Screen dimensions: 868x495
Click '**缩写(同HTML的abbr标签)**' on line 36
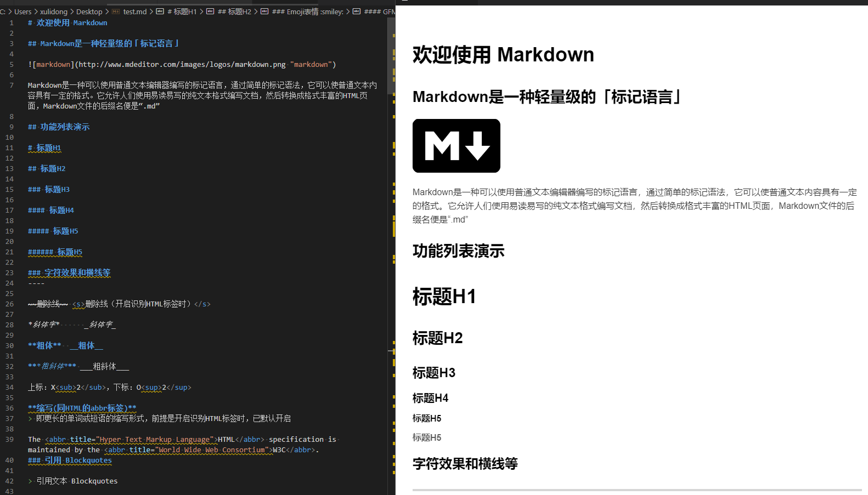coord(82,408)
